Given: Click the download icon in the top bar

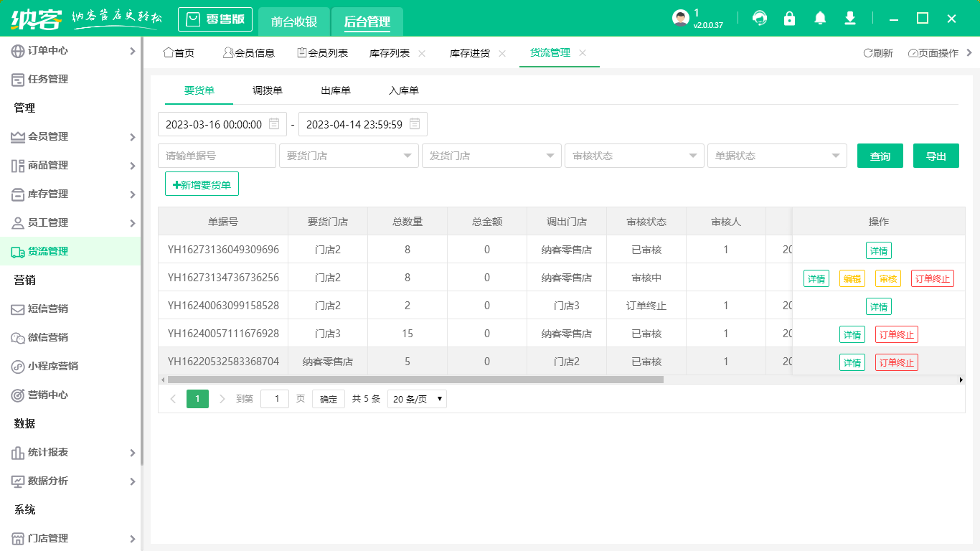Looking at the screenshot, I should coord(849,18).
